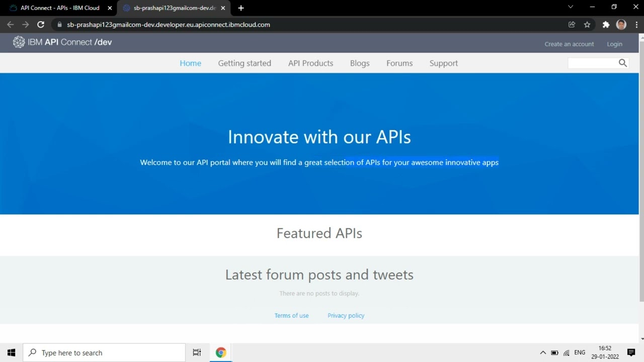The image size is (644, 362).
Task: Click the Chrome taskbar icon
Action: 221,352
